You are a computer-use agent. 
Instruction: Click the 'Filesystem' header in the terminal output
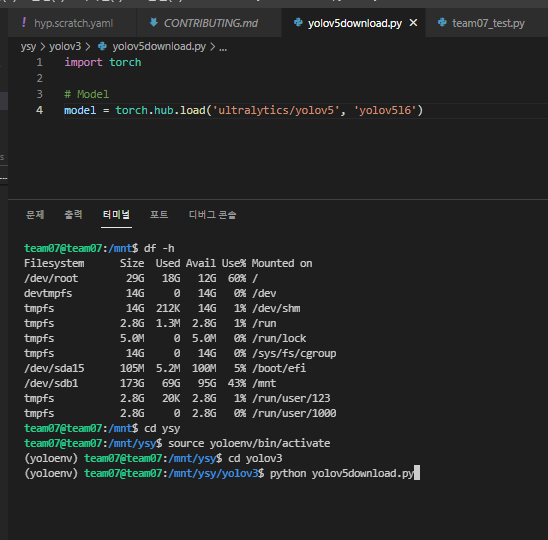coord(54,263)
